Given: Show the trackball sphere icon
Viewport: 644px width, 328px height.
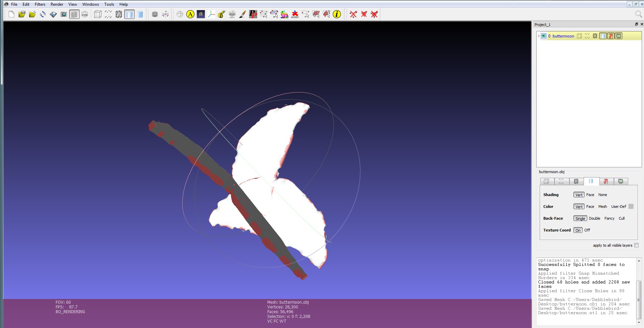Looking at the screenshot, I should pyautogui.click(x=180, y=14).
